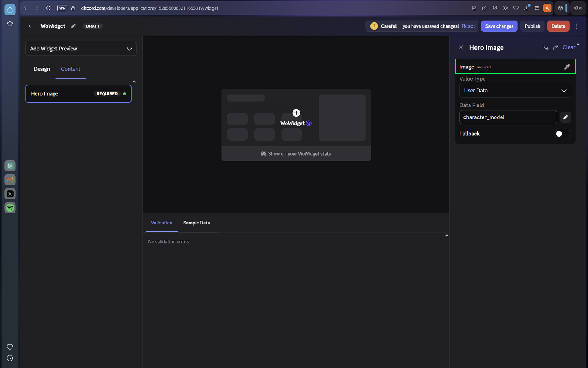588x368 pixels.
Task: Click the edit/snapshot note icon in browser toolbar
Action: pos(474,8)
